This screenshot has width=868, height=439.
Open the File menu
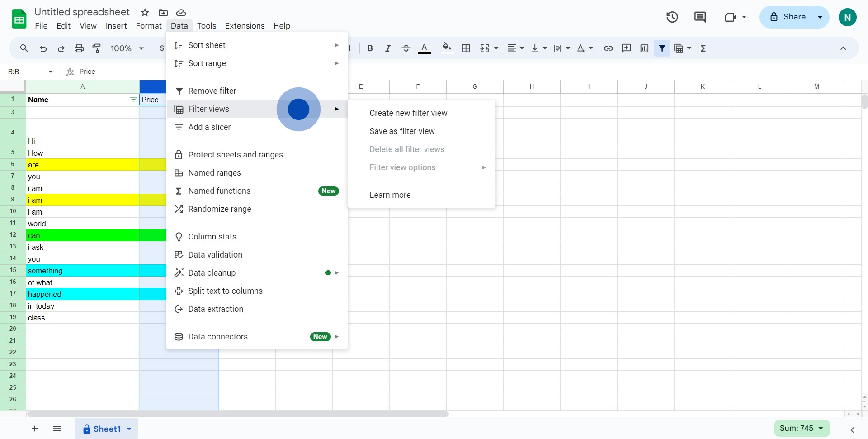(x=41, y=26)
